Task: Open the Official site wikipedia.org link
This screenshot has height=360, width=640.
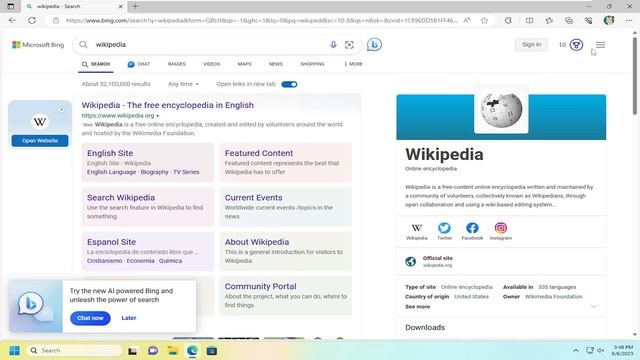Action: point(437,261)
